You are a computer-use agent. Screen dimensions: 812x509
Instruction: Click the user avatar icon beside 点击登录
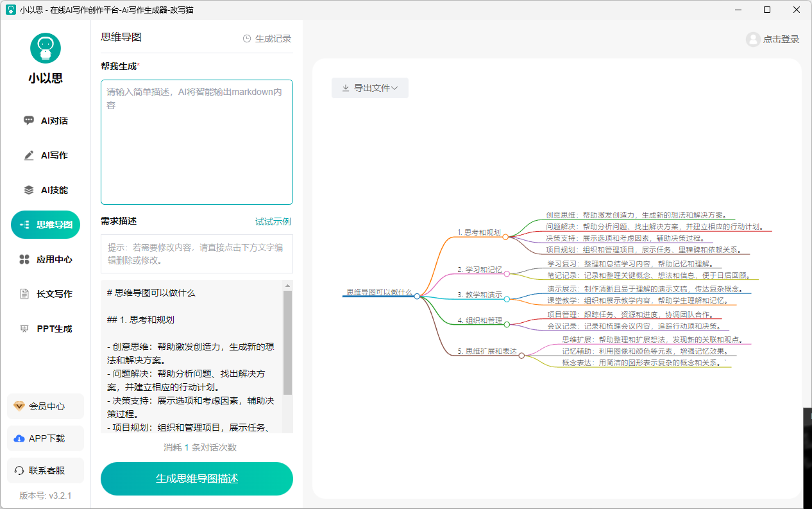coord(753,39)
